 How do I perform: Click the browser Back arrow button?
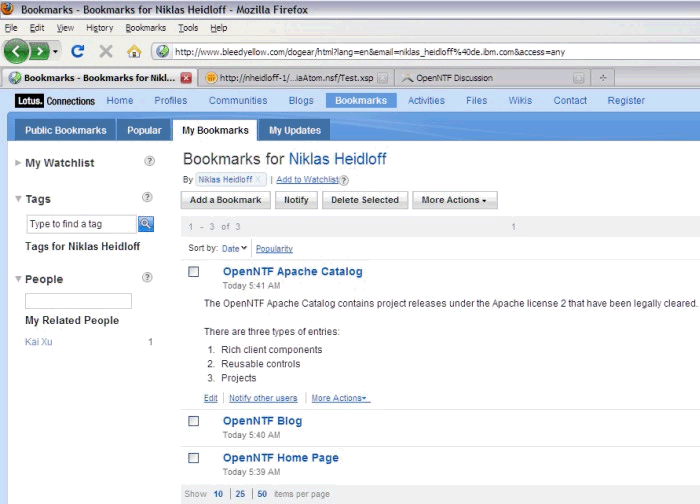coord(16,52)
